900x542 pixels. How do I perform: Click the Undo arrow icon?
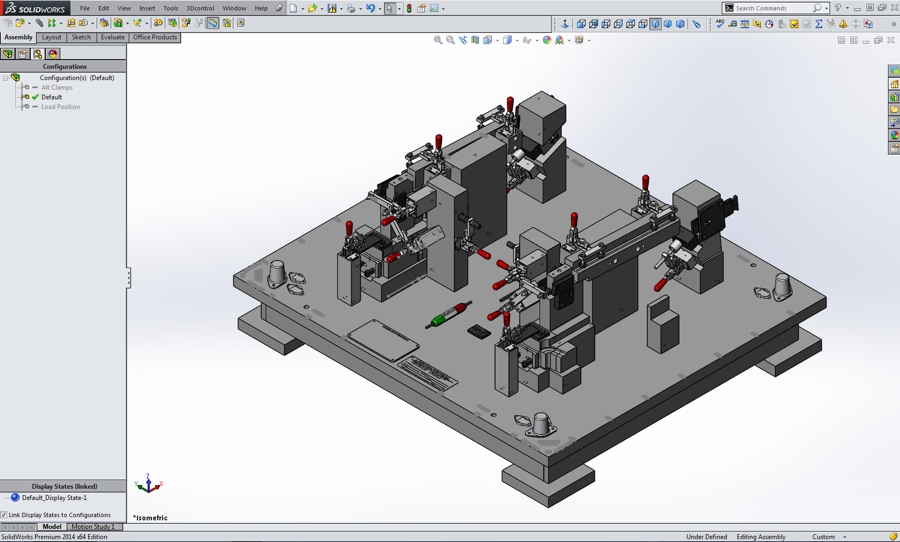pyautogui.click(x=370, y=8)
